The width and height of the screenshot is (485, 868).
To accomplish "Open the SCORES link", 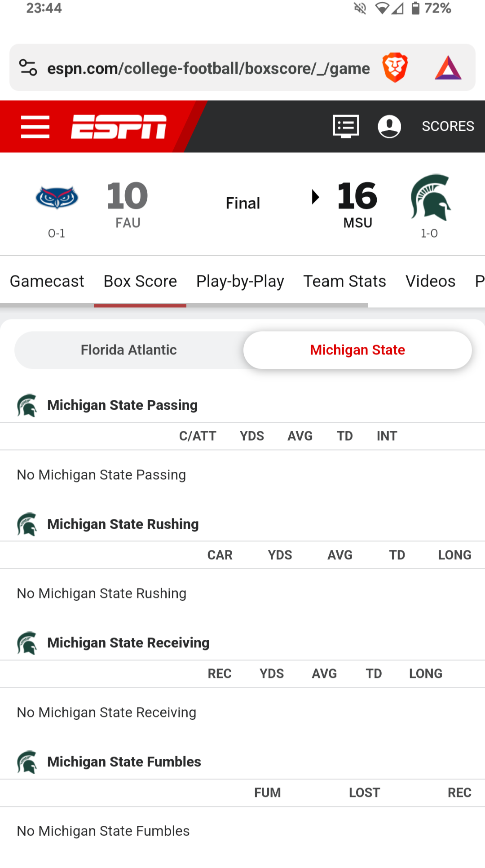I will tap(448, 126).
